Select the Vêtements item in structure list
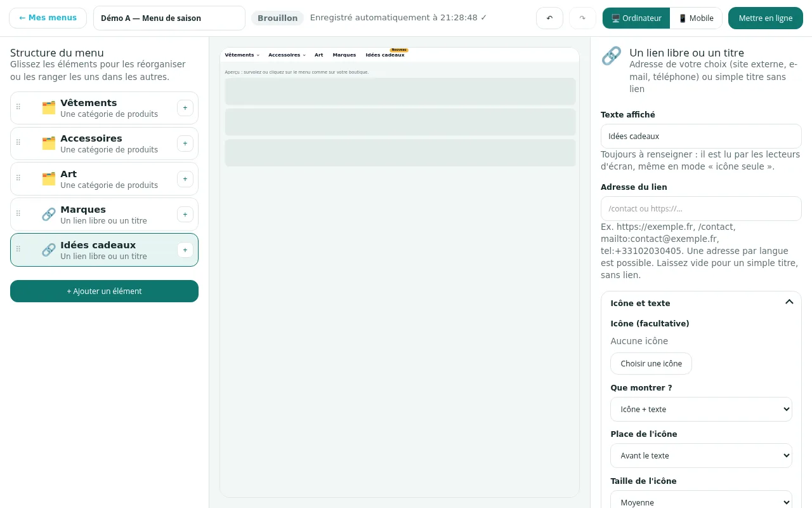This screenshot has height=508, width=812. [x=104, y=108]
